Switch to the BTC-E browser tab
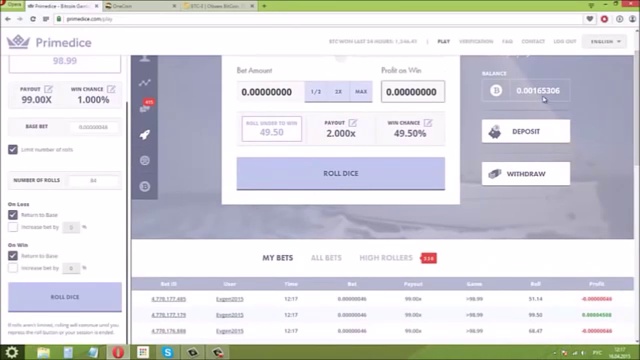 coord(218,6)
